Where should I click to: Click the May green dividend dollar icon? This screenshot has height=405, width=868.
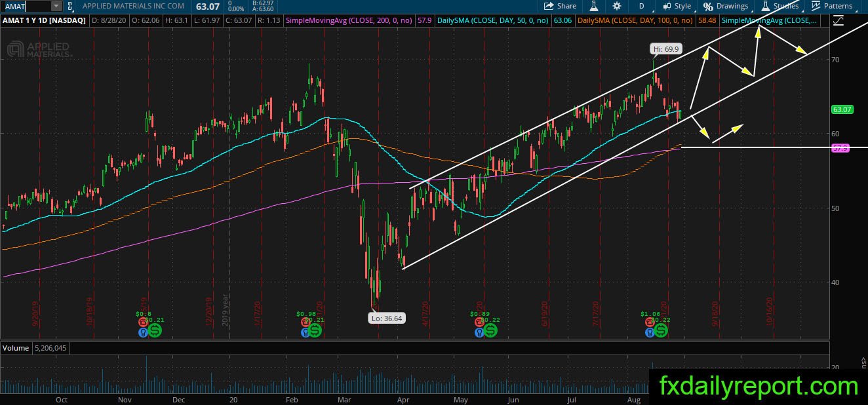491,330
